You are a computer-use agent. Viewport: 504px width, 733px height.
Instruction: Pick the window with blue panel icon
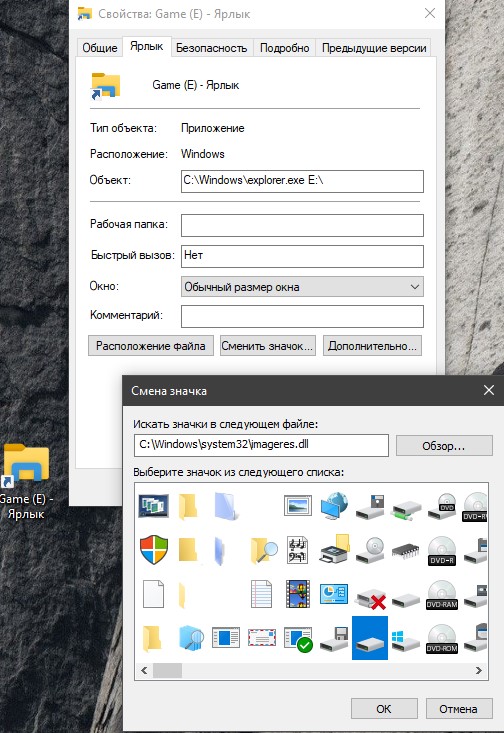[226, 638]
